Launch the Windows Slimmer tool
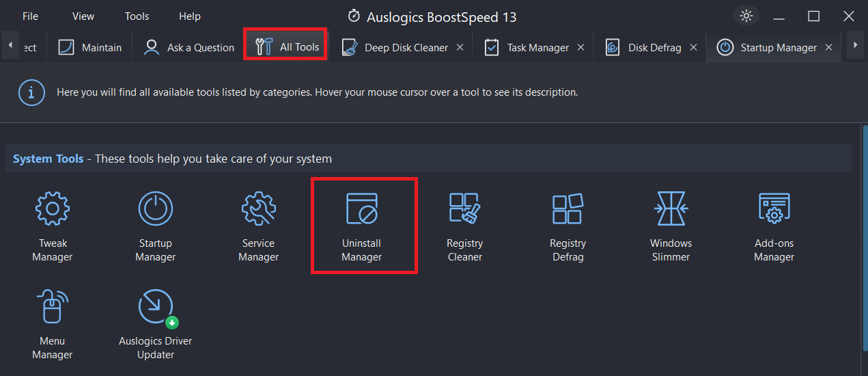The width and height of the screenshot is (868, 376). click(x=671, y=226)
